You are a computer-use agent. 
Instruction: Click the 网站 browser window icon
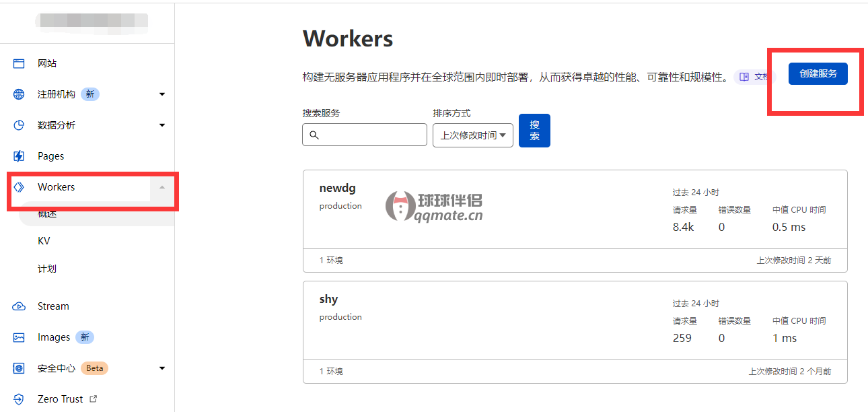click(x=19, y=63)
